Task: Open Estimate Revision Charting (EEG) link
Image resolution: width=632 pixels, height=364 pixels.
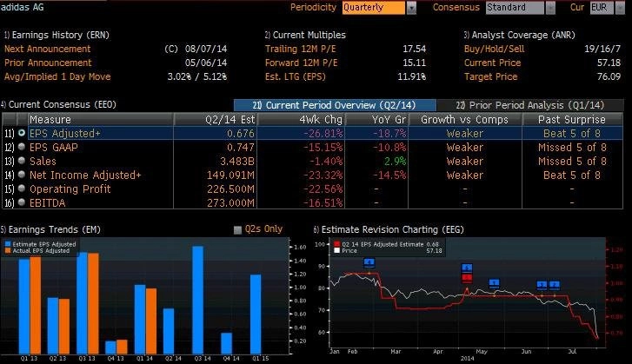Action: pyautogui.click(x=389, y=229)
